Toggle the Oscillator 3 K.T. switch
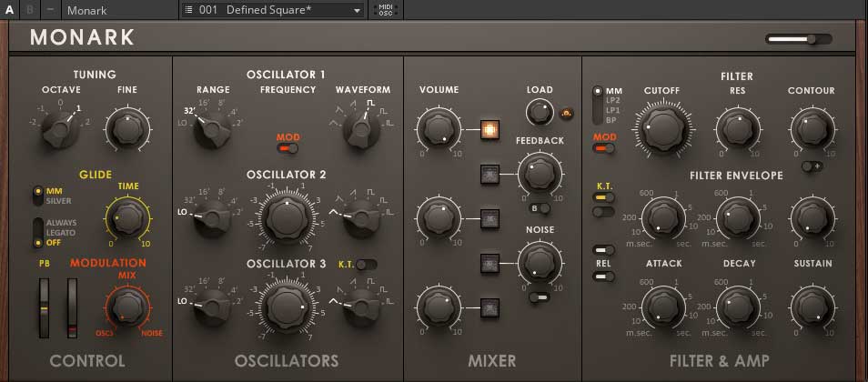 coord(366,265)
